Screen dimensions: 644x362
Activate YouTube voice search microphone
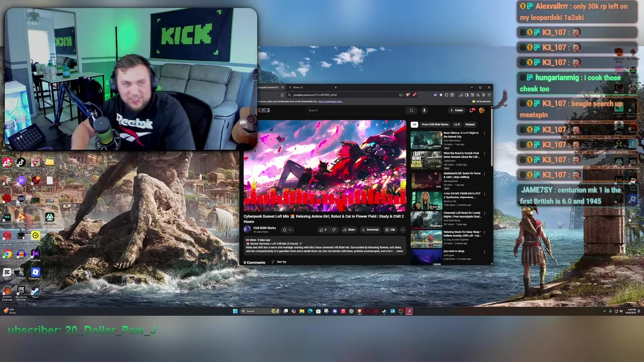pyautogui.click(x=424, y=110)
